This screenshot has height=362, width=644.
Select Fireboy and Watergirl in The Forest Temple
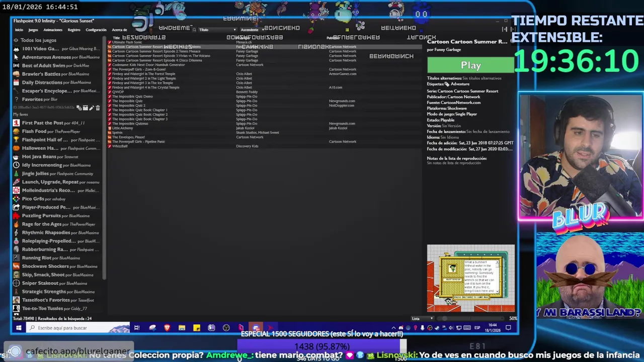tap(265, 74)
